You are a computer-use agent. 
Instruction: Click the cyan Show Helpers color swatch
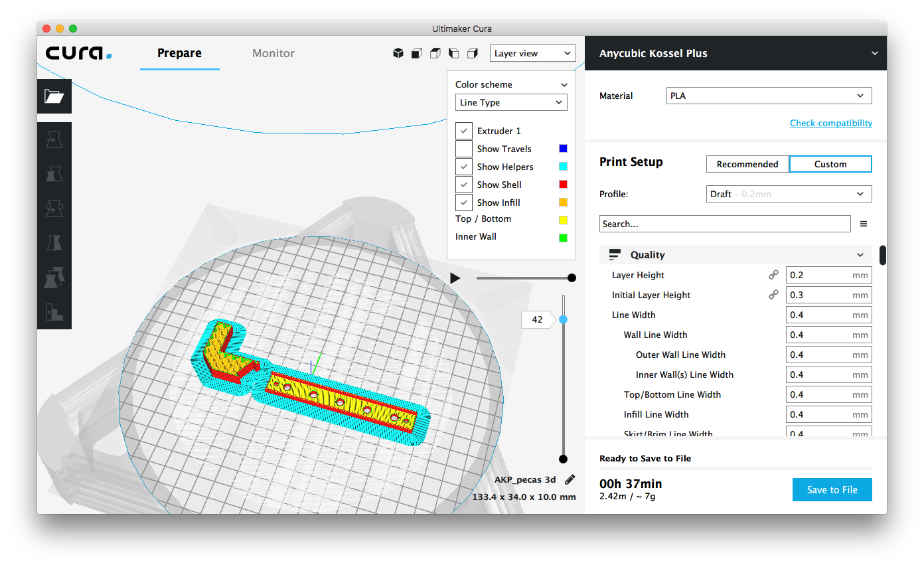pyautogui.click(x=564, y=167)
